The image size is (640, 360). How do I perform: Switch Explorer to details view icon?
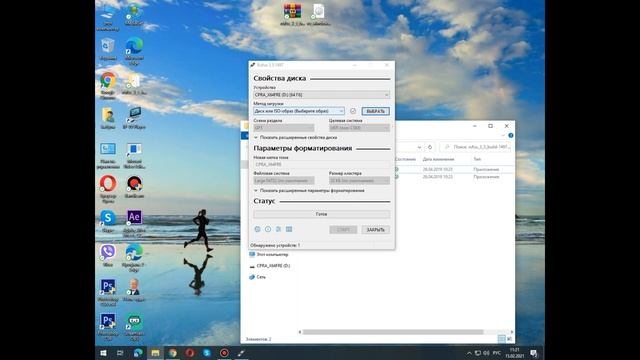click(x=502, y=339)
